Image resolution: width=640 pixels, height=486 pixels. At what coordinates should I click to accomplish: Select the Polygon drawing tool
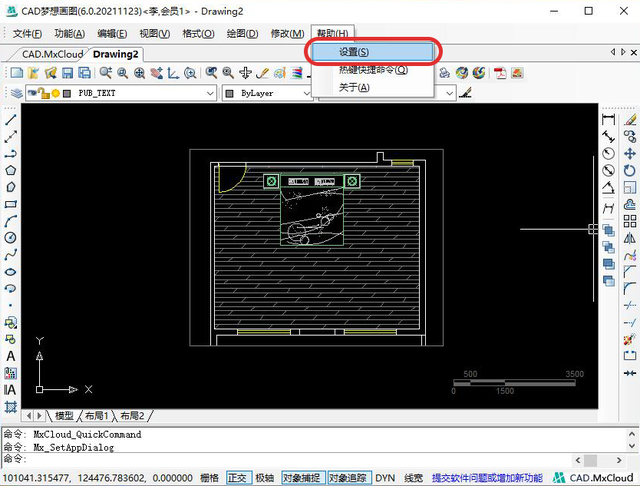(x=10, y=170)
